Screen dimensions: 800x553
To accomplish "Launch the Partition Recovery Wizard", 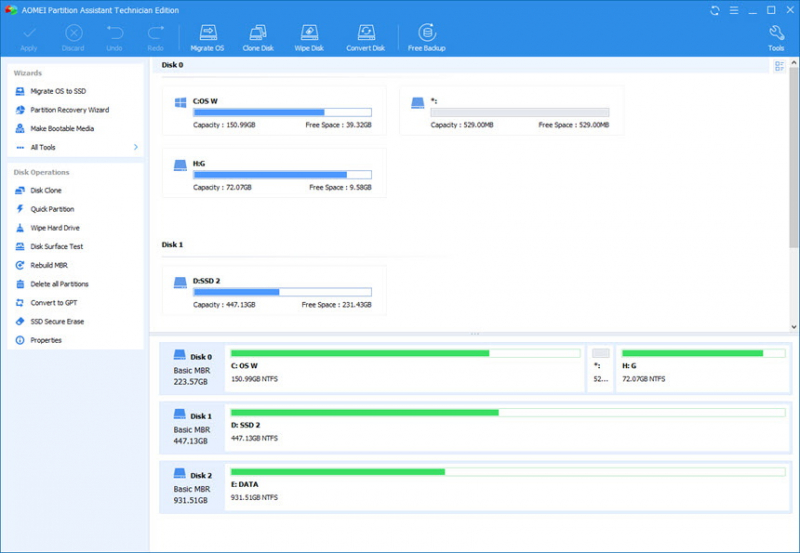I will 69,110.
